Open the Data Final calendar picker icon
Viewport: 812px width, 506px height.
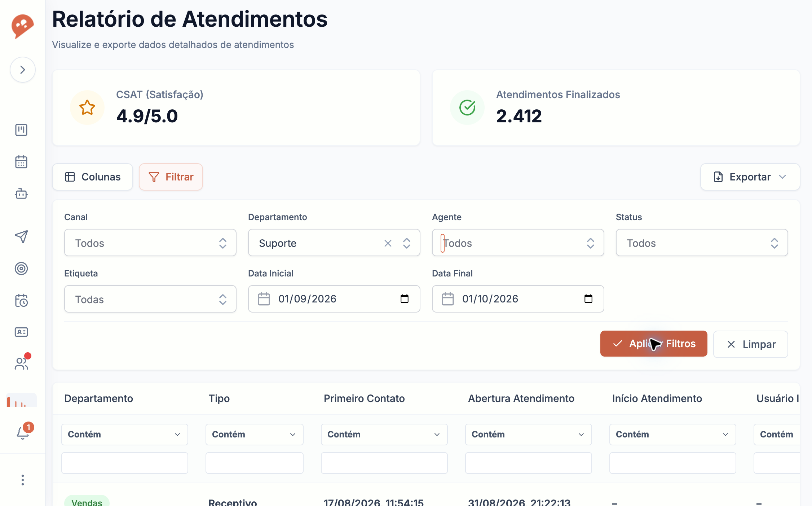point(588,298)
